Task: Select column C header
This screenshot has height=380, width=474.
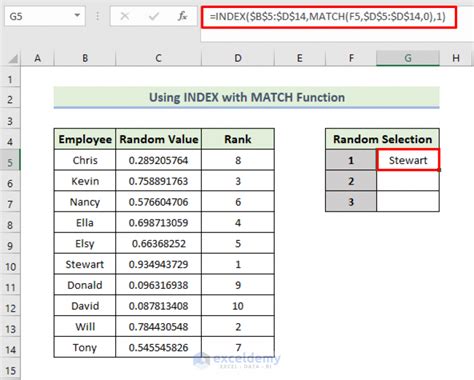Action: (158, 58)
